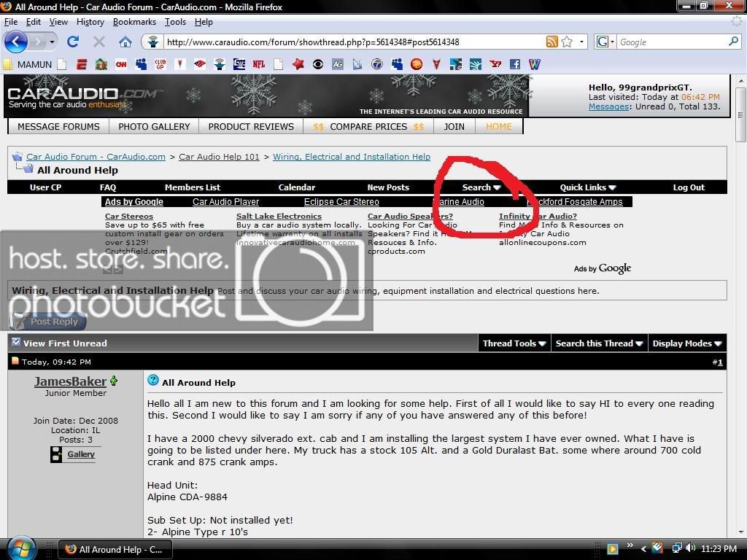Viewport: 747px width, 560px height.
Task: Open the New Posts link
Action: pos(388,187)
